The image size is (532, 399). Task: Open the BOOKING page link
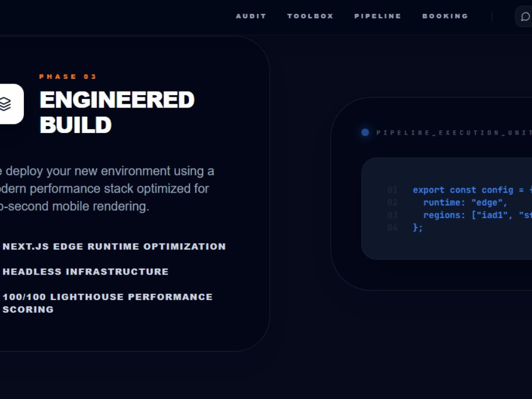[x=445, y=16]
